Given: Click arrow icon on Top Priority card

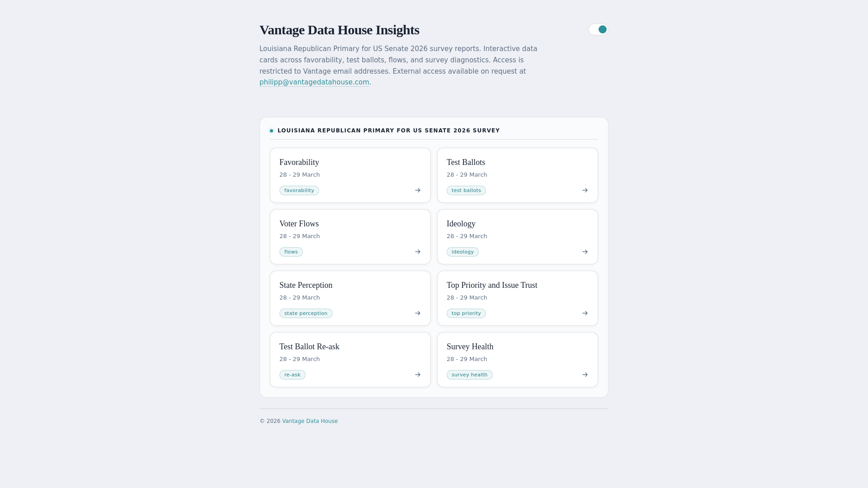Looking at the screenshot, I should click(585, 313).
